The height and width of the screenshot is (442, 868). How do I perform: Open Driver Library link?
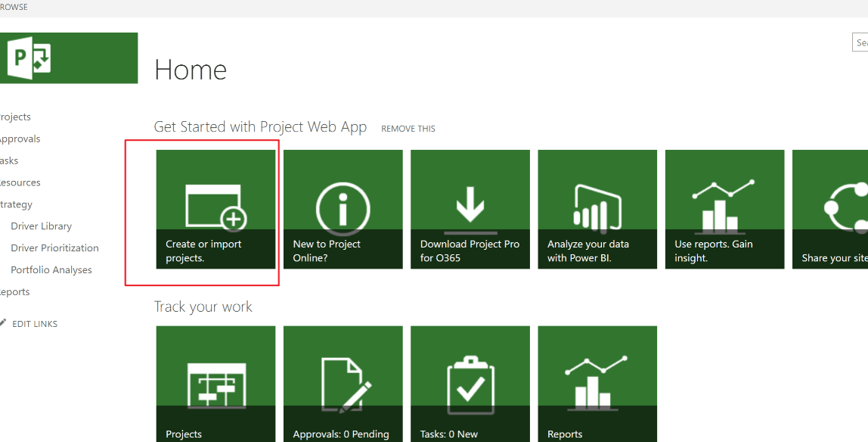pos(42,226)
